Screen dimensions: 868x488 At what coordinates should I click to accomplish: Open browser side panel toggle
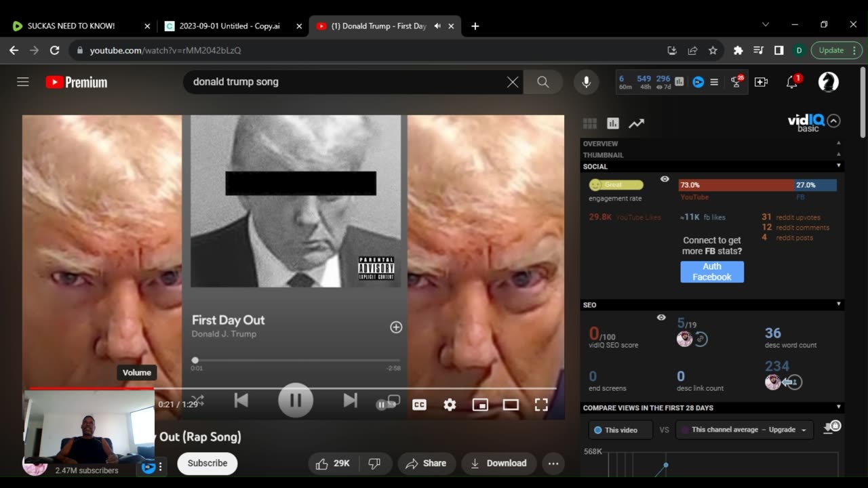point(778,50)
